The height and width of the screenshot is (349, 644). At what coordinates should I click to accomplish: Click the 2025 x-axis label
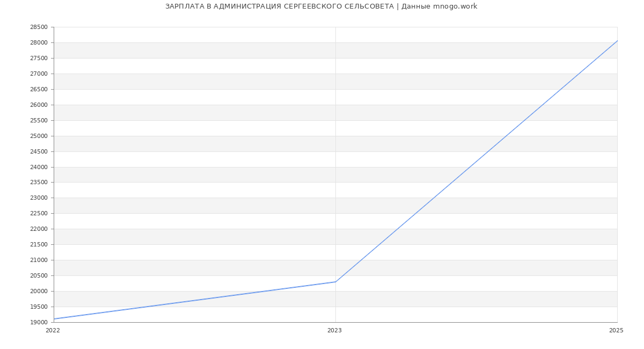point(616,330)
